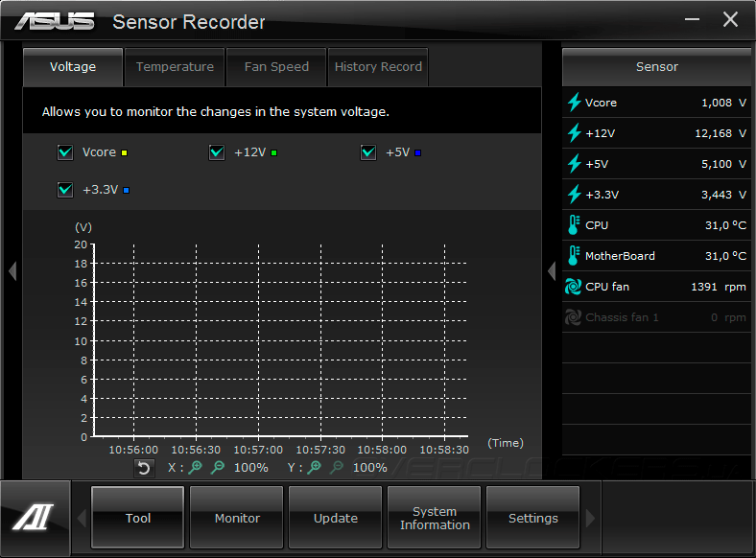Image resolution: width=756 pixels, height=558 pixels.
Task: Open the Settings button
Action: pos(533,518)
